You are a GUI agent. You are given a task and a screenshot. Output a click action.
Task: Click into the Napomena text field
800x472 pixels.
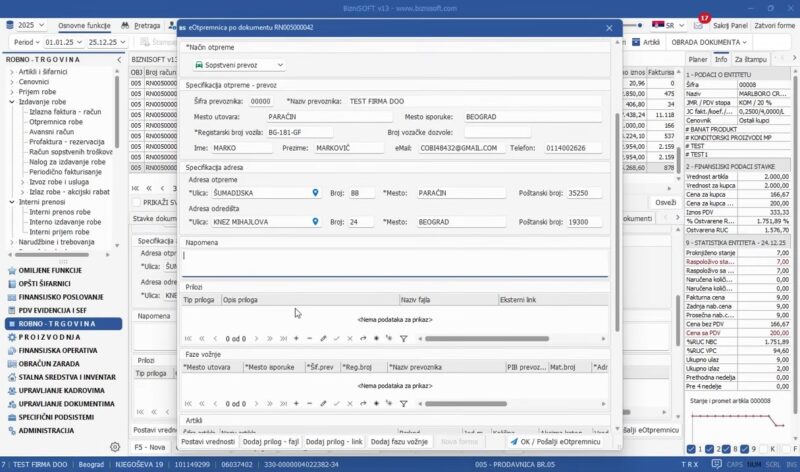pos(395,261)
